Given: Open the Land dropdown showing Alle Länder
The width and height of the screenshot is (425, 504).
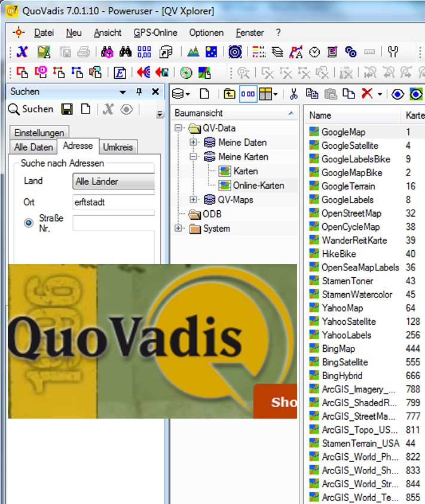Looking at the screenshot, I should point(114,181).
